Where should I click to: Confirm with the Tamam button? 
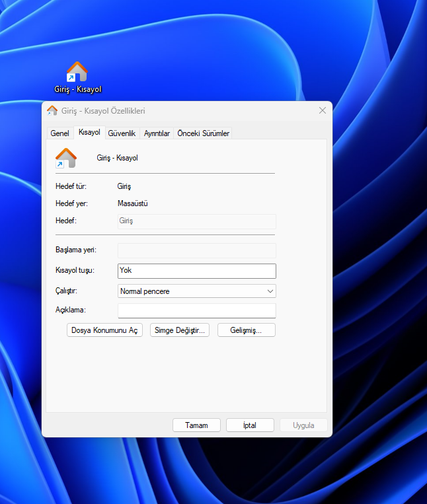[x=196, y=425]
